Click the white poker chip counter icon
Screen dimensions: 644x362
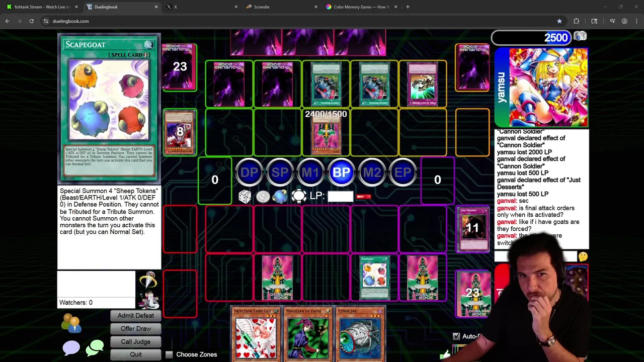pos(298,196)
